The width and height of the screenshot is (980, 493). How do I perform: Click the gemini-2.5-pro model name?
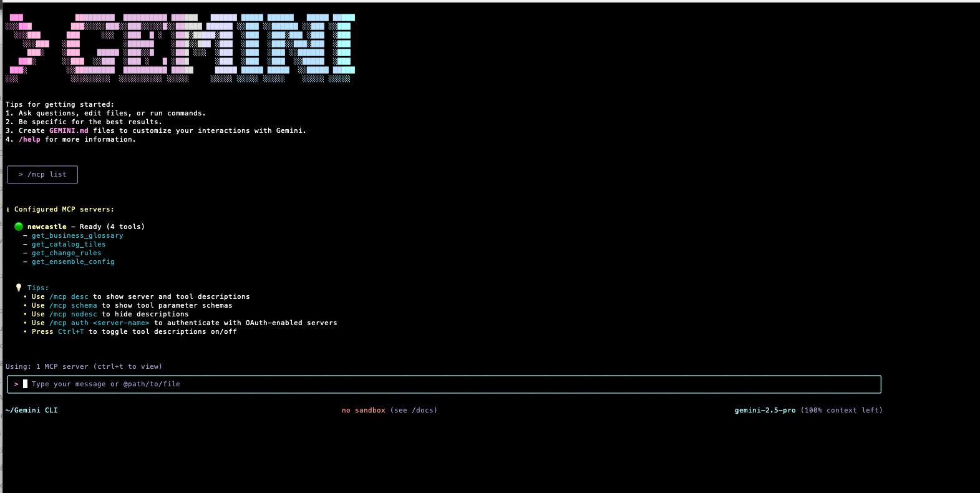[x=765, y=411]
